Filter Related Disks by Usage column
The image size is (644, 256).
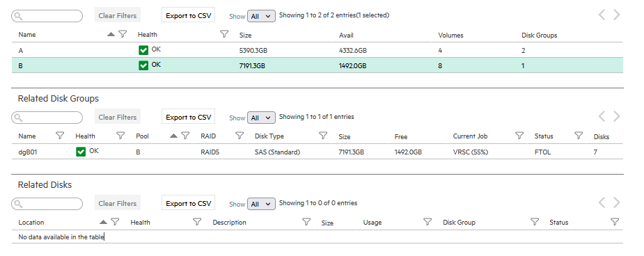pos(427,222)
